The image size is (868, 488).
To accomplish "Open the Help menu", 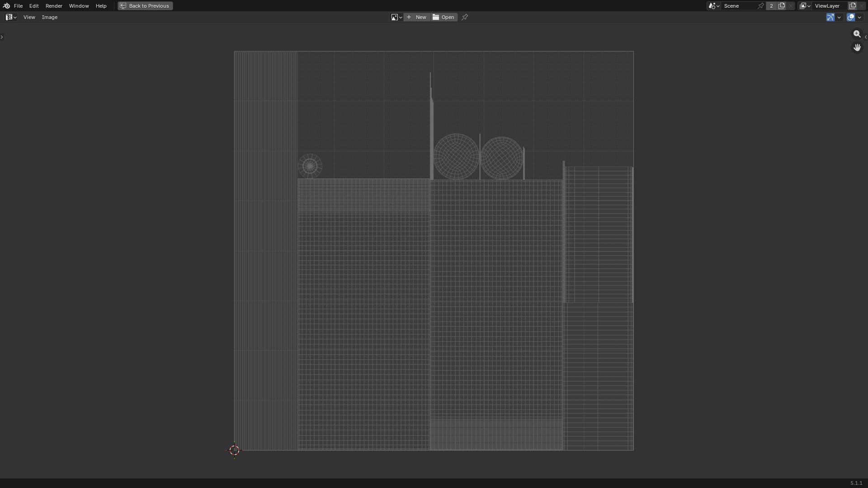I will click(101, 6).
